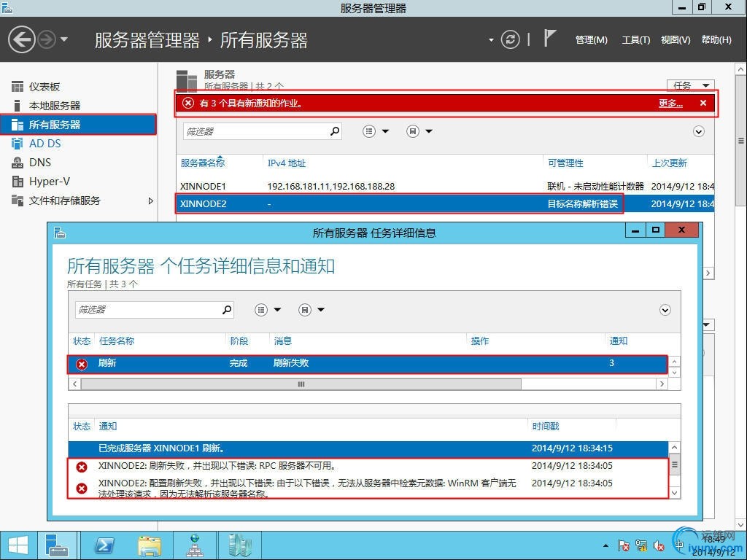
Task: Launch PowerShell from the taskbar
Action: click(104, 545)
